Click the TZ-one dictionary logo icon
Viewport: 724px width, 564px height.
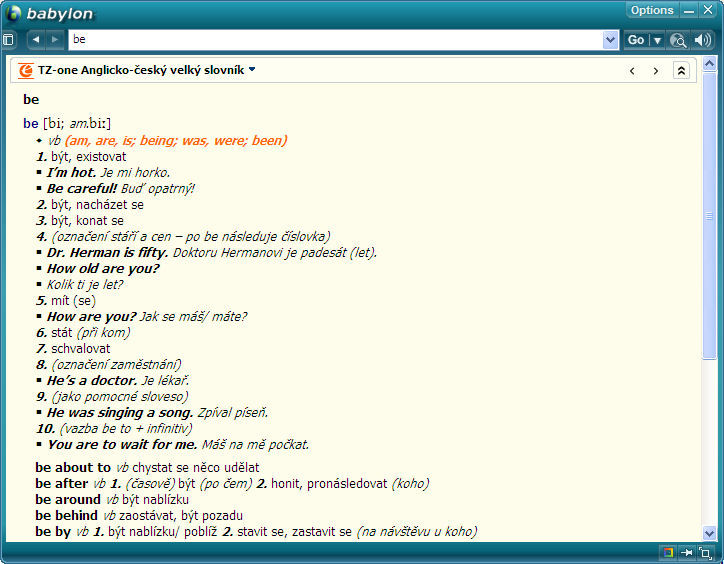(x=26, y=71)
